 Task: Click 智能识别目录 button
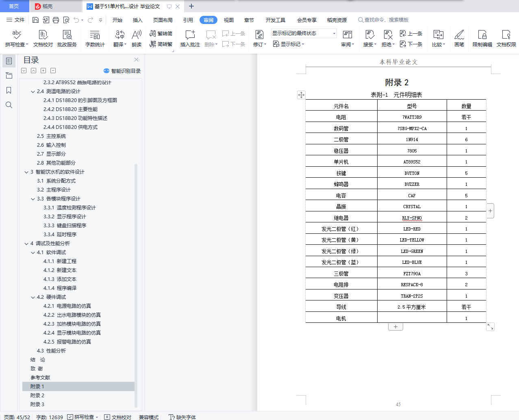tap(122, 71)
